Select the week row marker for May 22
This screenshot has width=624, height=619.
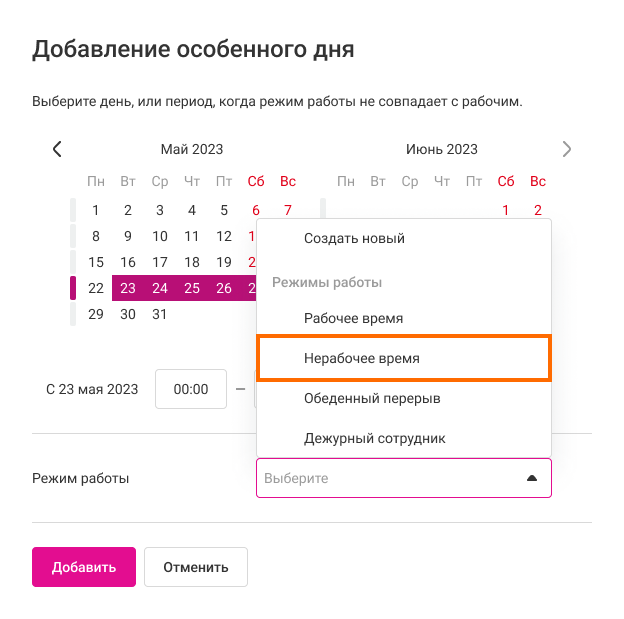[72, 288]
